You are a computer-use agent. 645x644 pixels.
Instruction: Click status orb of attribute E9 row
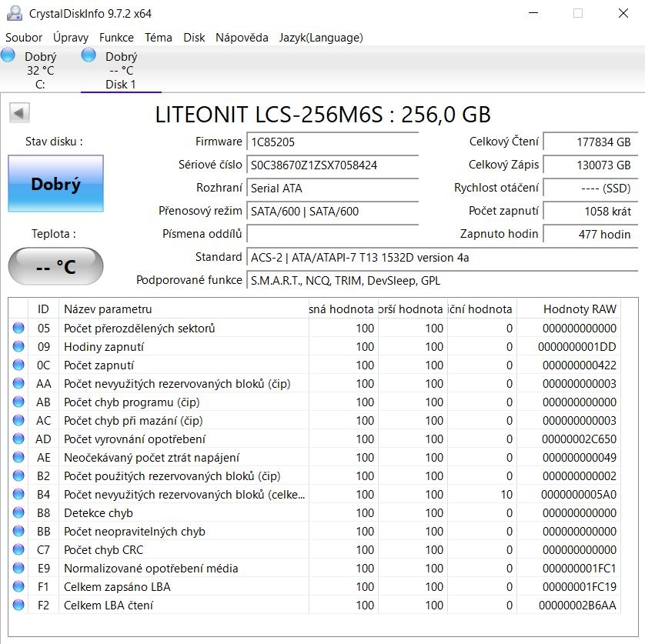click(x=18, y=568)
